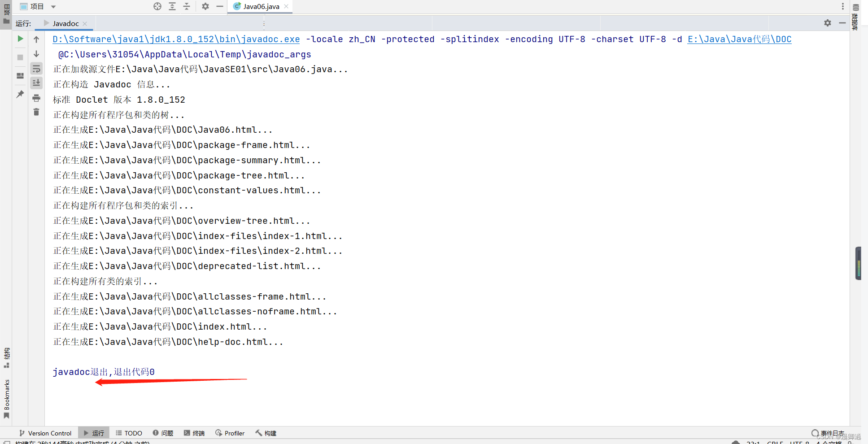Click the 'index-files\index-1.html' line
868x444 pixels.
(197, 236)
